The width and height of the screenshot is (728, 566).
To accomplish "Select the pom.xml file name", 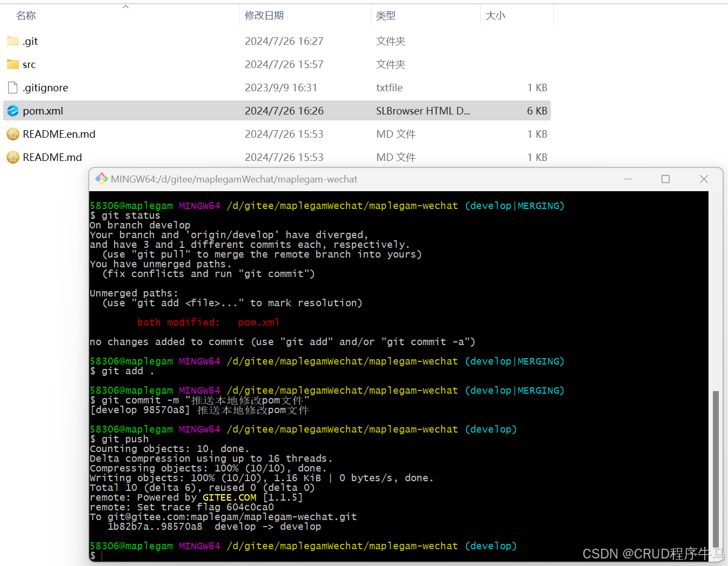I will [43, 111].
